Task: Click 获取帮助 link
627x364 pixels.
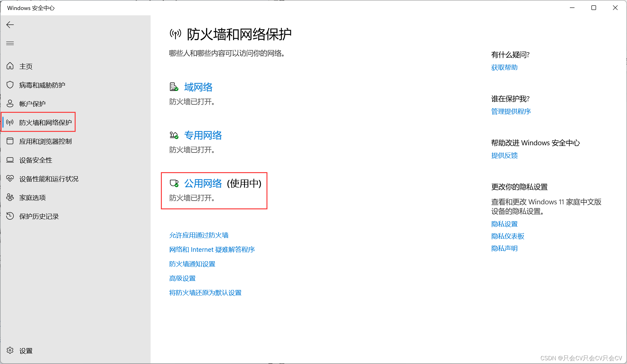Action: [504, 67]
